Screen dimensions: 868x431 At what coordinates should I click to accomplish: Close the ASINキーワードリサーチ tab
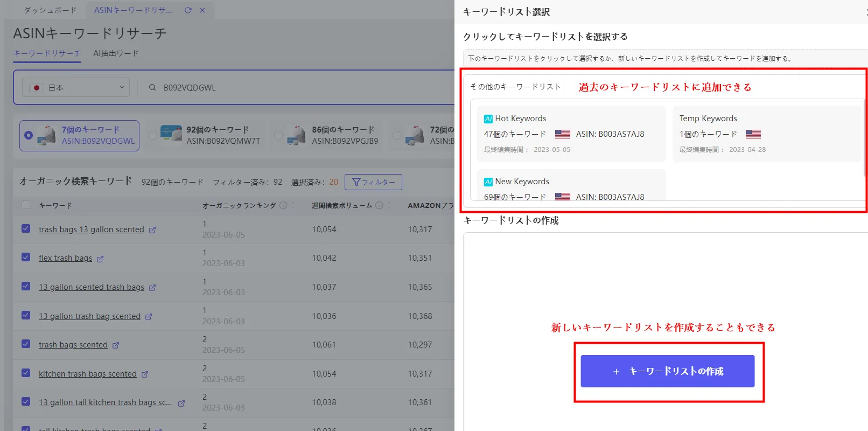[x=202, y=10]
